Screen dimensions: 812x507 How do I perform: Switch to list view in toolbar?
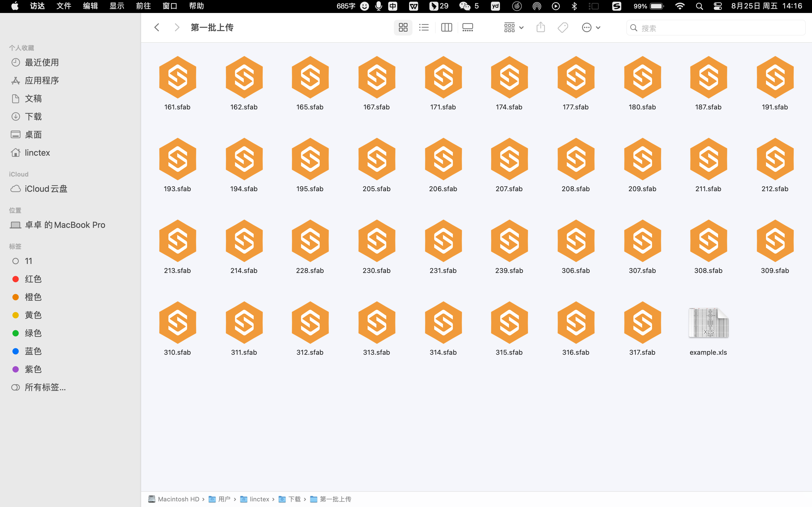click(x=424, y=28)
